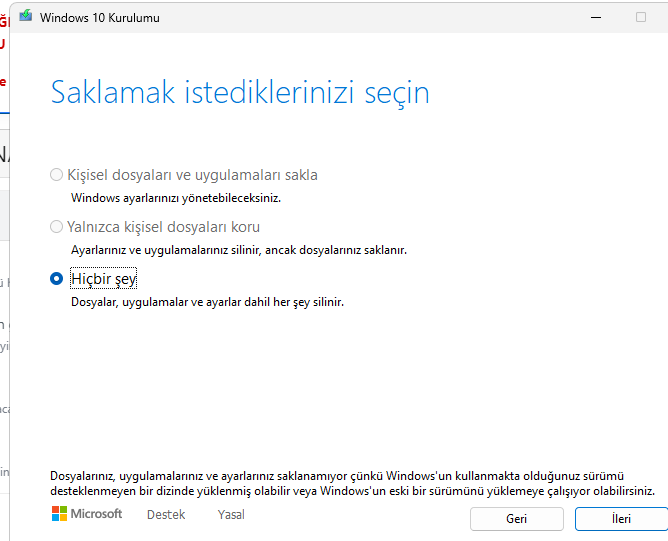Maximize the Windows 10 Kurulumu window
668x541 pixels.
pos(641,17)
